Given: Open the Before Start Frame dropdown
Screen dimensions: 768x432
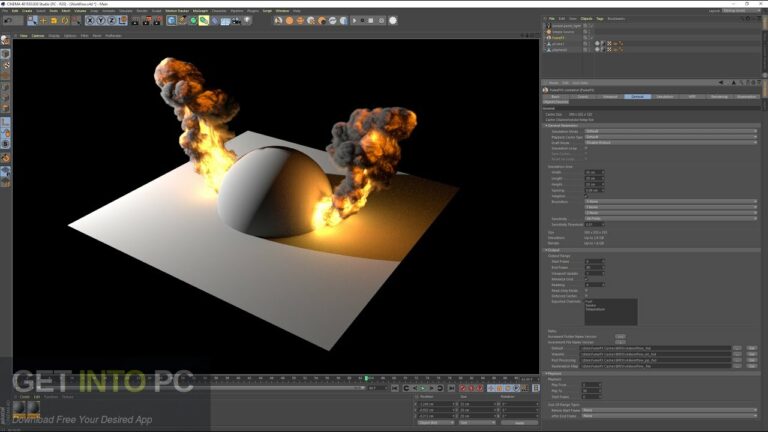Looking at the screenshot, I should pyautogui.click(x=670, y=410).
